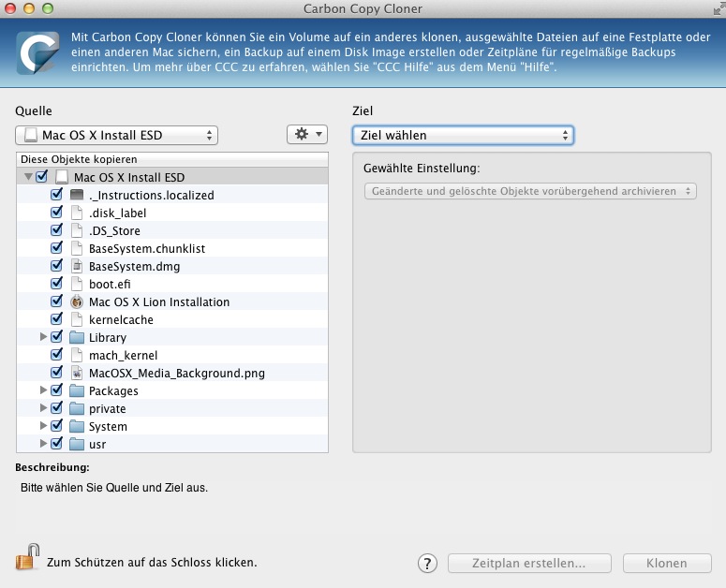Click the MacOSX_Media_Background.png file icon
Screen dimensions: 726x588
click(78, 374)
